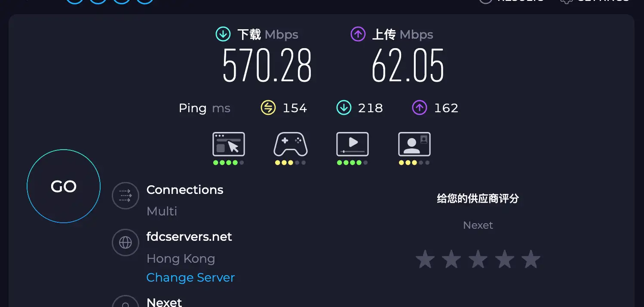Click the Nexet provider entry
Image resolution: width=644 pixels, height=307 pixels.
pos(164,302)
